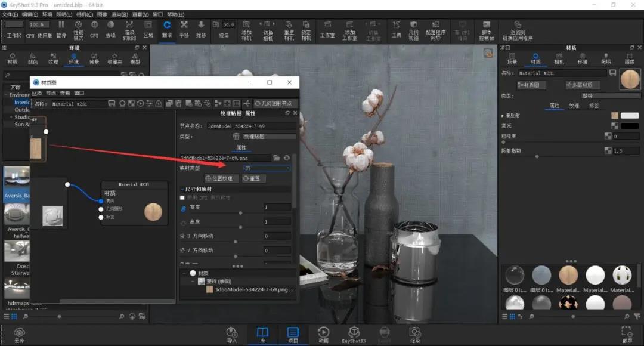Image resolution: width=644 pixels, height=346 pixels.
Task: Click the 添加相机 add camera icon
Action: coord(246,31)
